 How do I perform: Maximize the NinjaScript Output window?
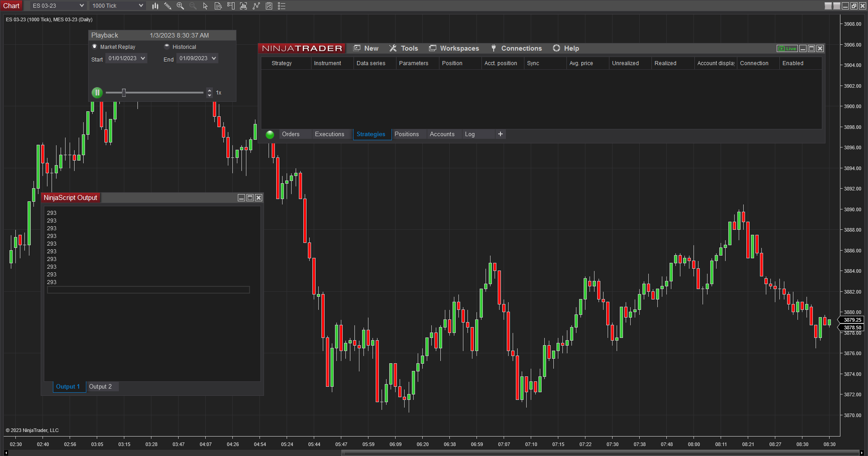pos(250,198)
